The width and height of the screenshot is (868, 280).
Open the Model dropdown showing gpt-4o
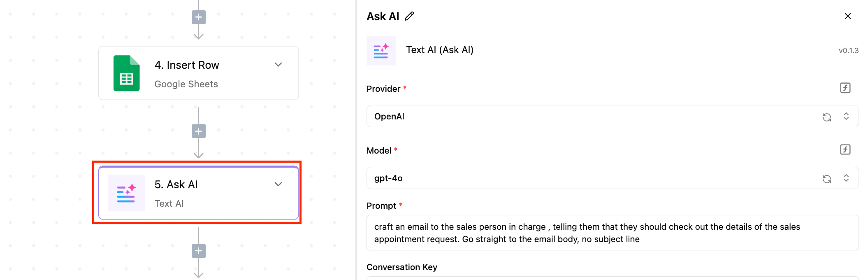pyautogui.click(x=592, y=178)
